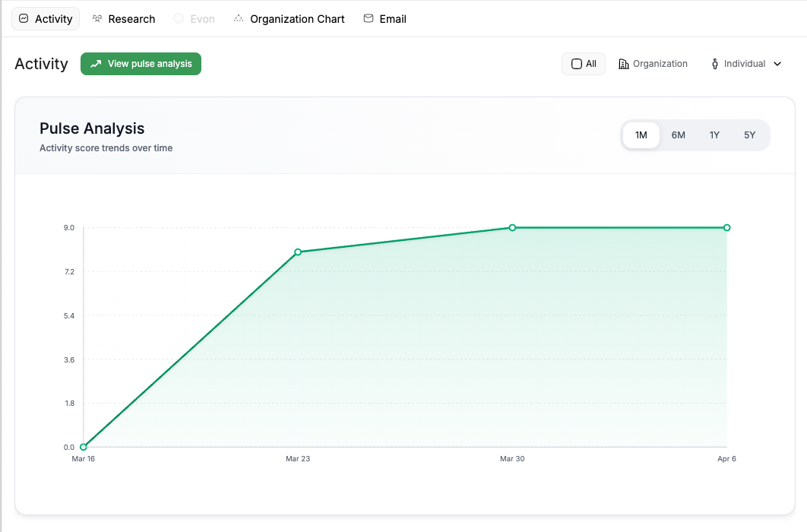Image resolution: width=807 pixels, height=532 pixels.
Task: Select the 1M time range
Action: [x=641, y=135]
